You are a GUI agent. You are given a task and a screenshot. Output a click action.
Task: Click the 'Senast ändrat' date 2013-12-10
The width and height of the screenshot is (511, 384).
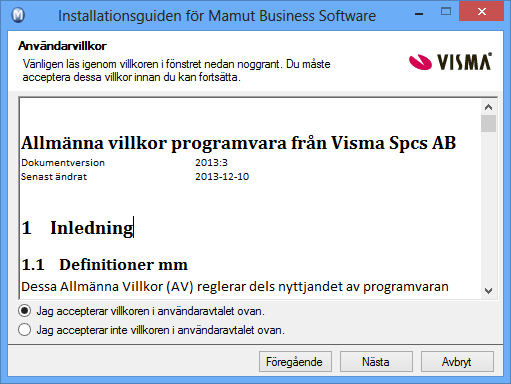click(222, 176)
